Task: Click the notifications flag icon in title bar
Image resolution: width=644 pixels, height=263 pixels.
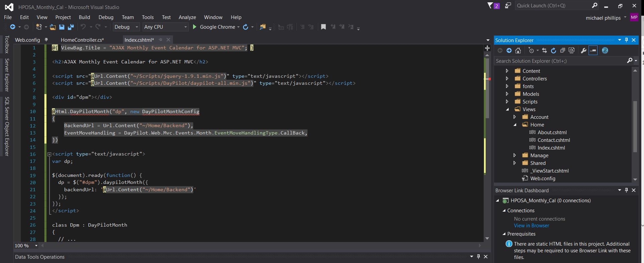Action: pos(490,6)
